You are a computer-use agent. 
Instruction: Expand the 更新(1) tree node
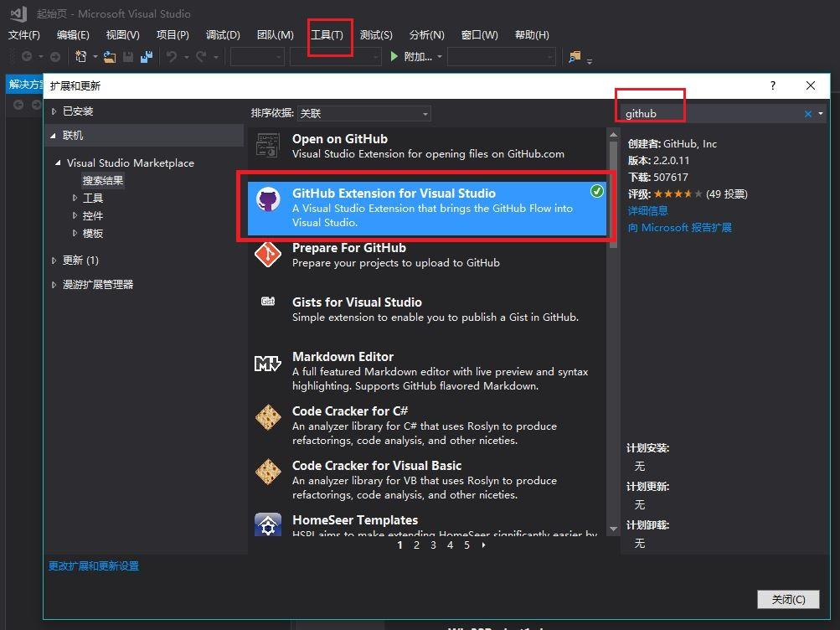(x=54, y=260)
